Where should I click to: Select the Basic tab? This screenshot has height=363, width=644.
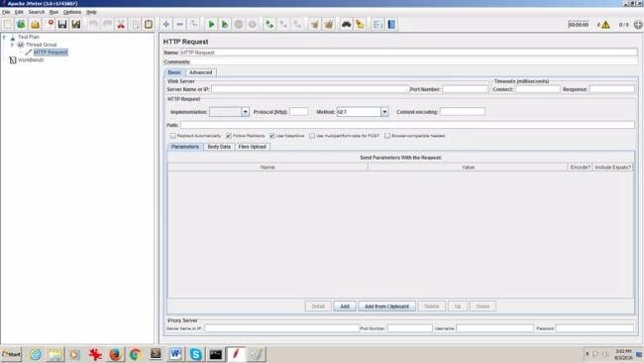pyautogui.click(x=174, y=72)
